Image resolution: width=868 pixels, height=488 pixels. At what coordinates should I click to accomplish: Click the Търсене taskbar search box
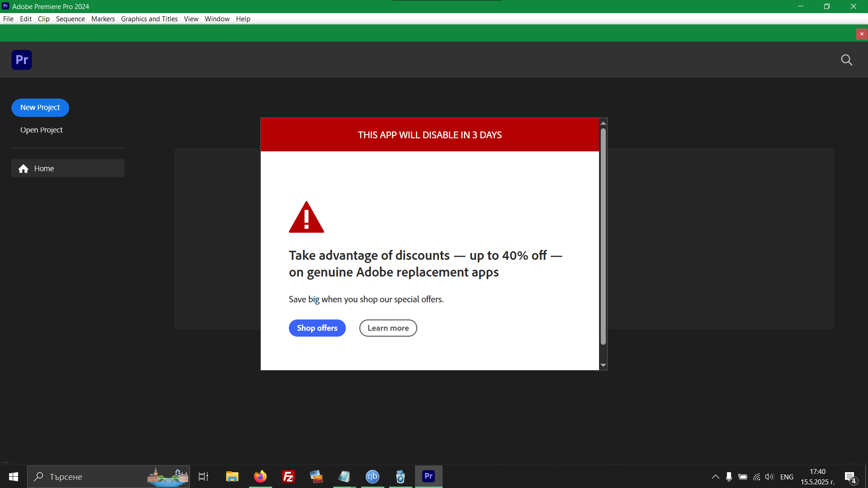point(108,477)
